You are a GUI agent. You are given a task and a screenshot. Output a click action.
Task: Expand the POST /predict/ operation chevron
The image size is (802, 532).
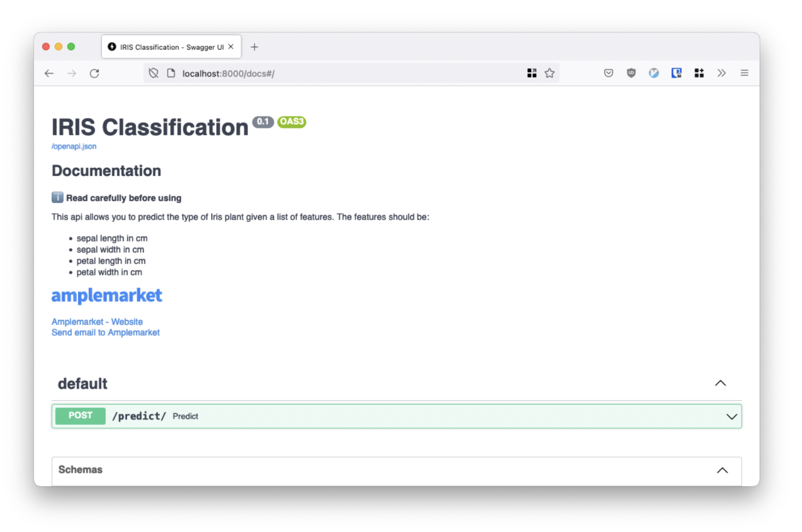732,417
